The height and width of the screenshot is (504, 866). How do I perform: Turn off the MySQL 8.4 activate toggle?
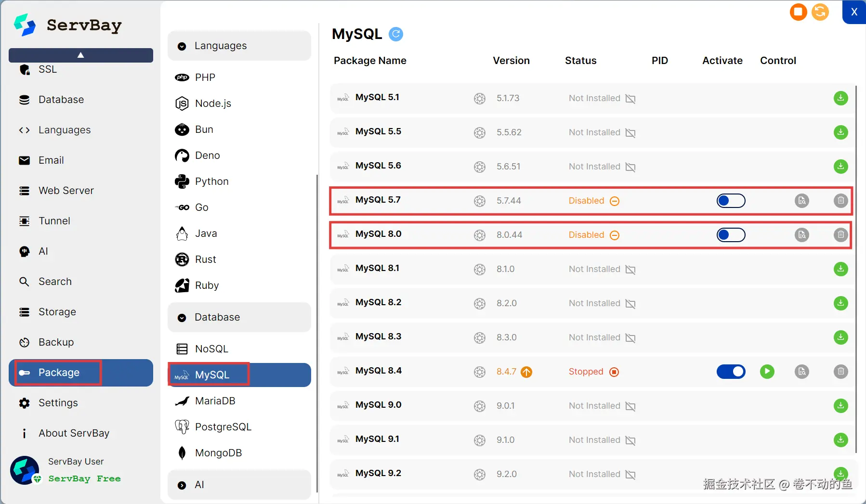(731, 372)
